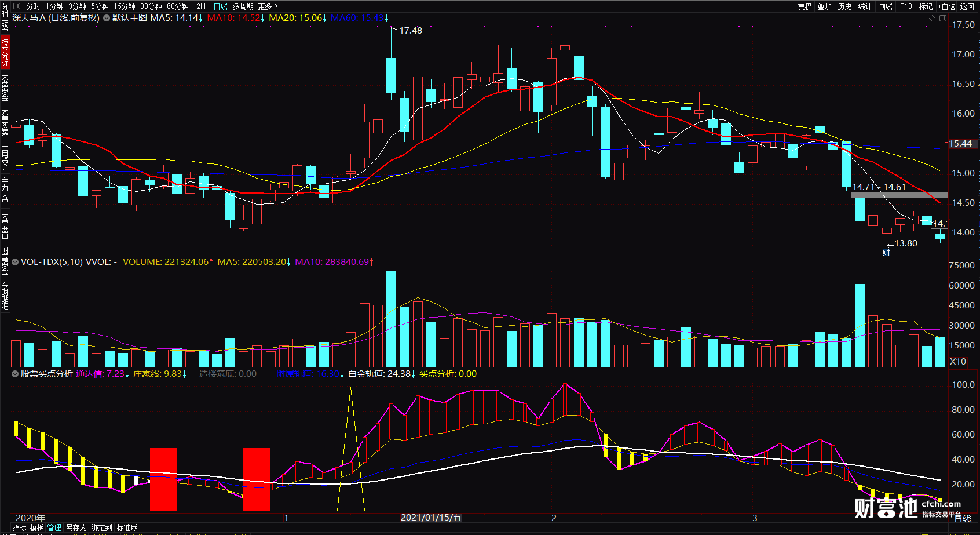Click the 2021/01/15/五 date marker on the timeline

[x=431, y=518]
